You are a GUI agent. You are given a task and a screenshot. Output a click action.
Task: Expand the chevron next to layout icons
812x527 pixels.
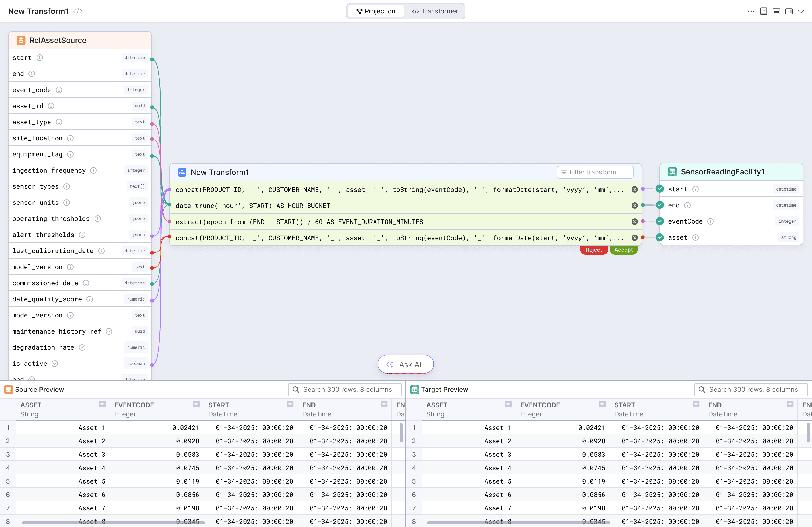[801, 11]
